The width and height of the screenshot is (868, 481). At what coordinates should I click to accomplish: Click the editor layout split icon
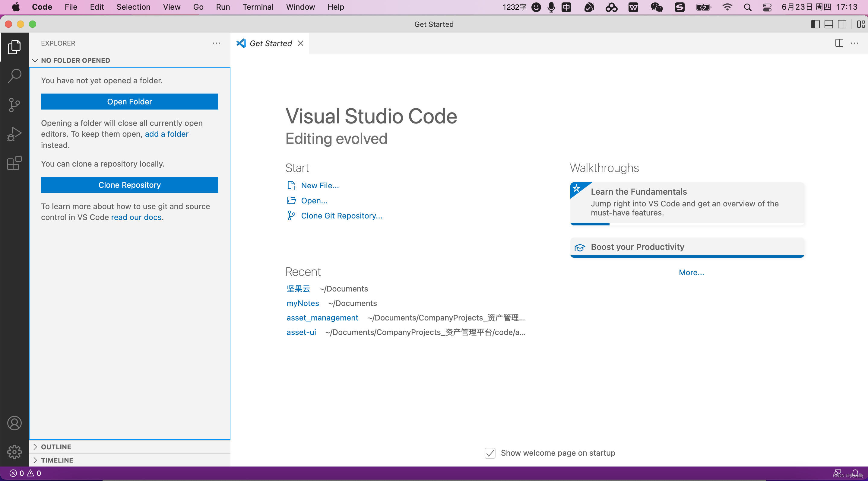pos(839,43)
